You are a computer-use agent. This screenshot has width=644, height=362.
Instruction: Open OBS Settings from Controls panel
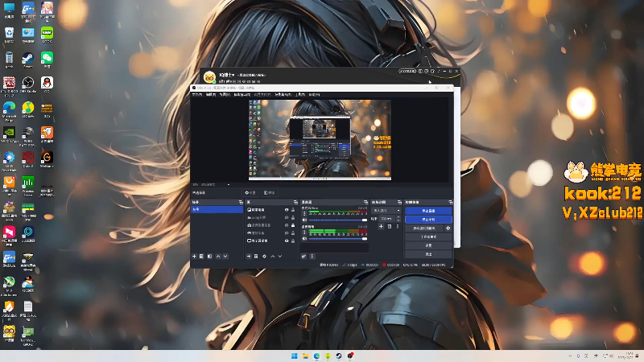tap(428, 245)
